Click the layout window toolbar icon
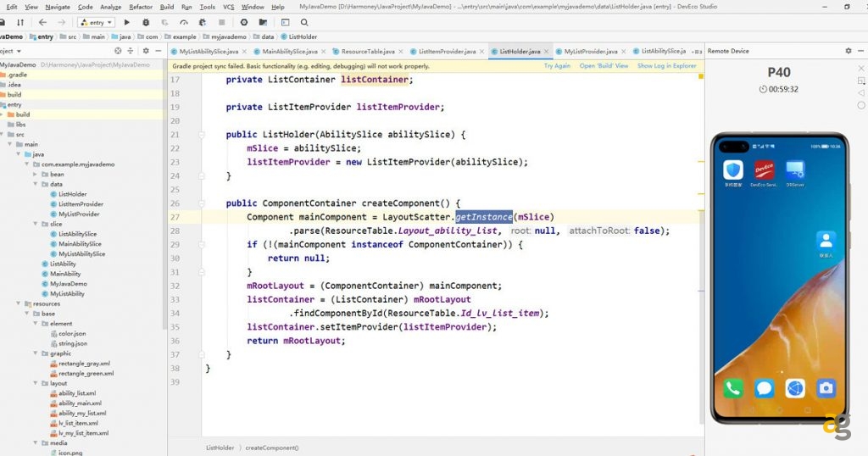 [x=285, y=23]
